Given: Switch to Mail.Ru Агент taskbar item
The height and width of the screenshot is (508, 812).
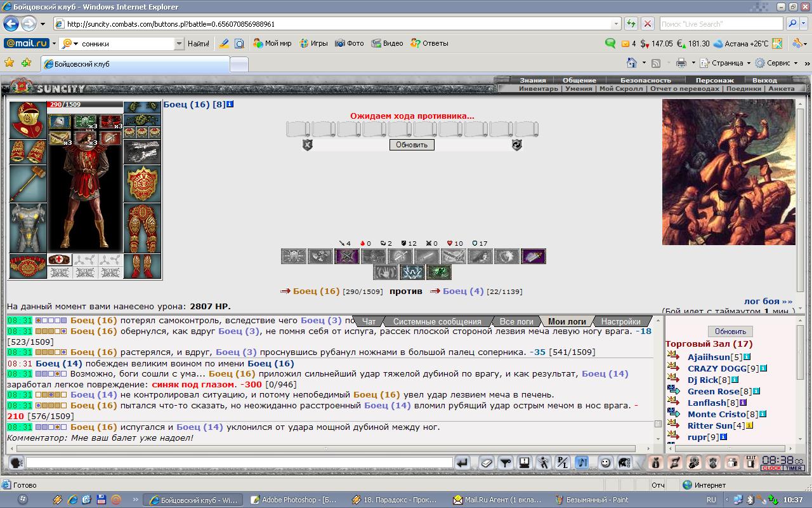Looking at the screenshot, I should click(x=497, y=500).
